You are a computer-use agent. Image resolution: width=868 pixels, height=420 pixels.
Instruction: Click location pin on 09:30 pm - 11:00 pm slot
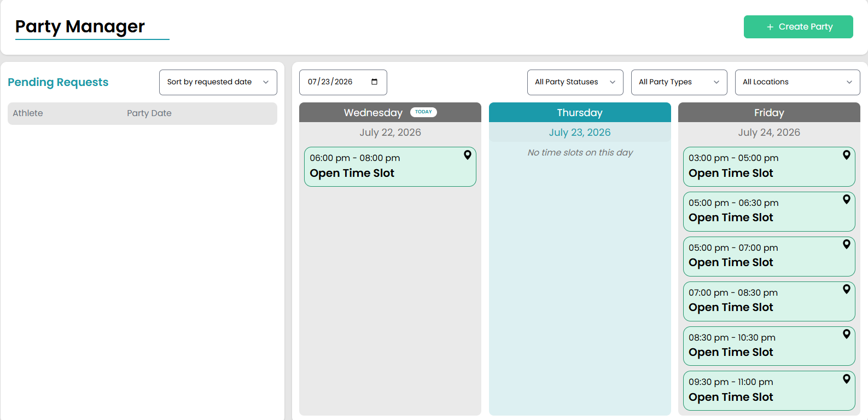(847, 379)
